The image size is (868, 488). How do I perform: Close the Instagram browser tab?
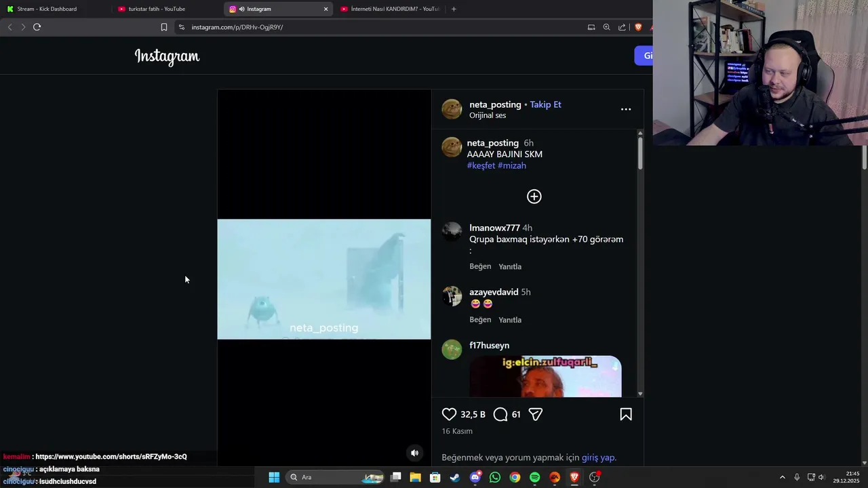(x=325, y=9)
